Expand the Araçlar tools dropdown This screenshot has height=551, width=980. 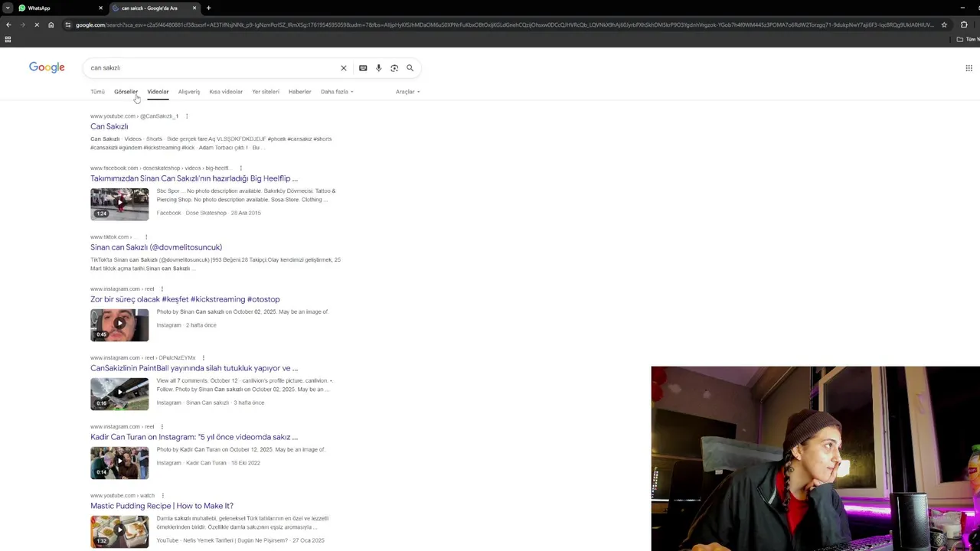[x=407, y=92]
